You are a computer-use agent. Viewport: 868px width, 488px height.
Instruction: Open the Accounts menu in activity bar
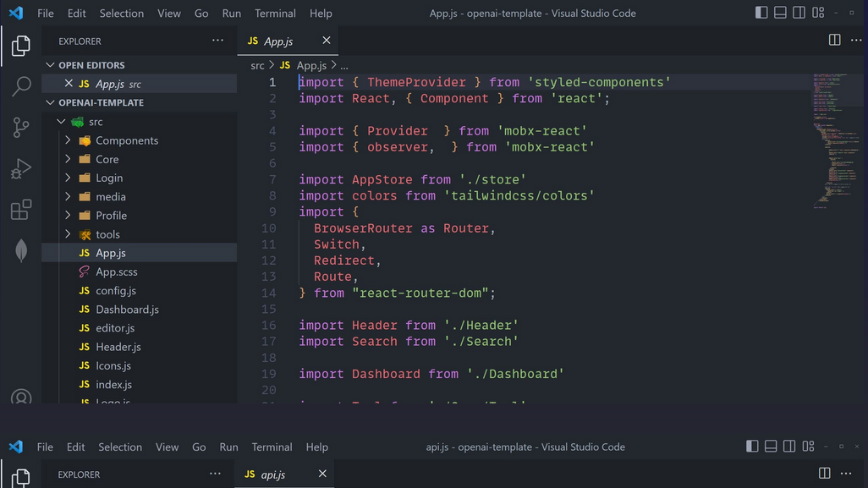21,398
